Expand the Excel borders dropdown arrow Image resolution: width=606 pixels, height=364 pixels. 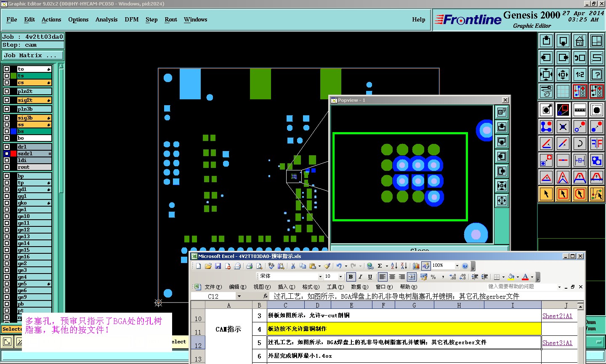[503, 277]
